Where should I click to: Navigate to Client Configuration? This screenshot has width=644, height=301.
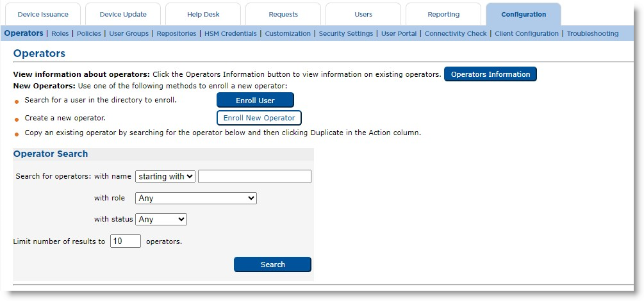(x=527, y=34)
